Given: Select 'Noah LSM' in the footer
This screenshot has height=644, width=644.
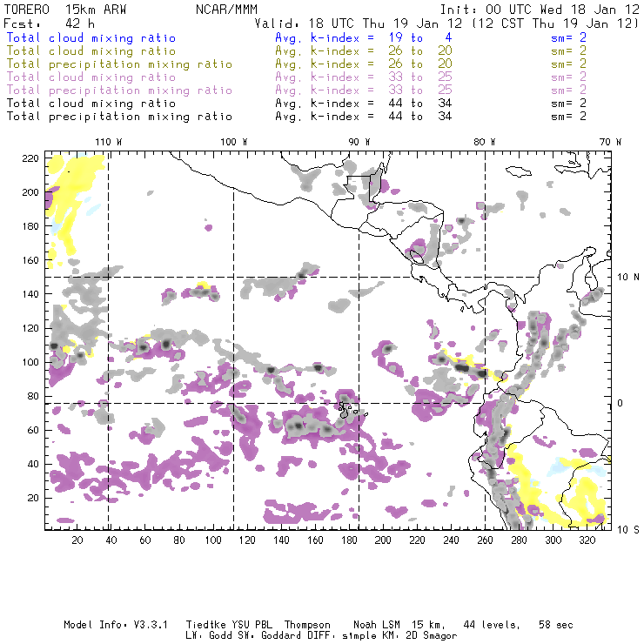Looking at the screenshot, I should pyautogui.click(x=377, y=625).
